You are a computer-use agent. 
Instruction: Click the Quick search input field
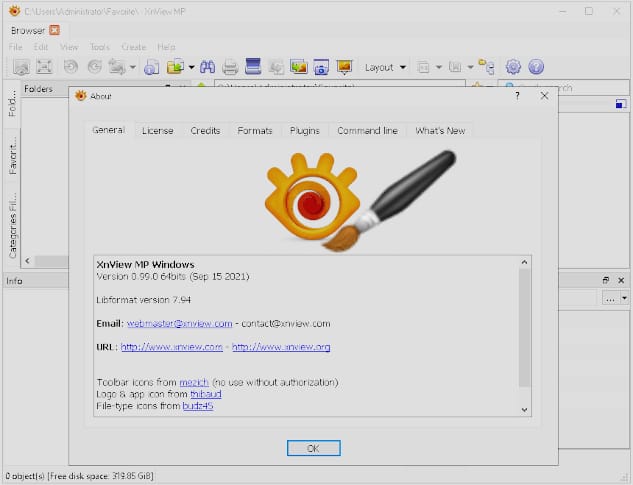point(565,87)
